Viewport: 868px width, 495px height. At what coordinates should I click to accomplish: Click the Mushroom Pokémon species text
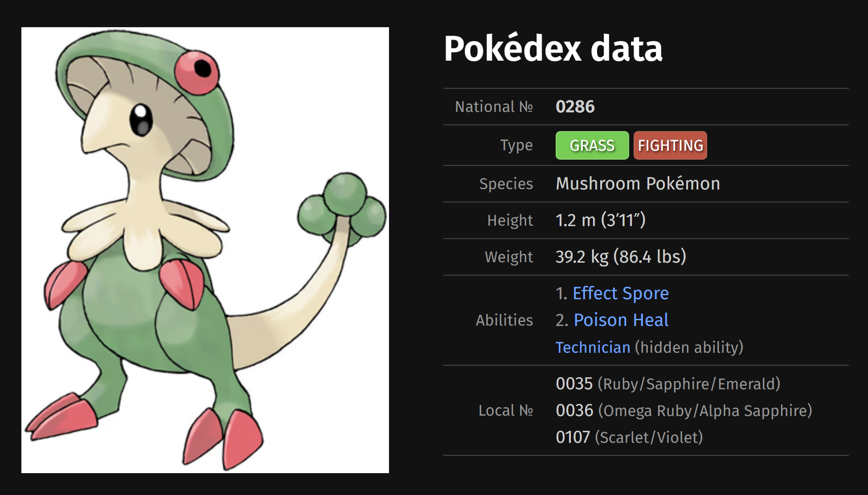coord(638,184)
